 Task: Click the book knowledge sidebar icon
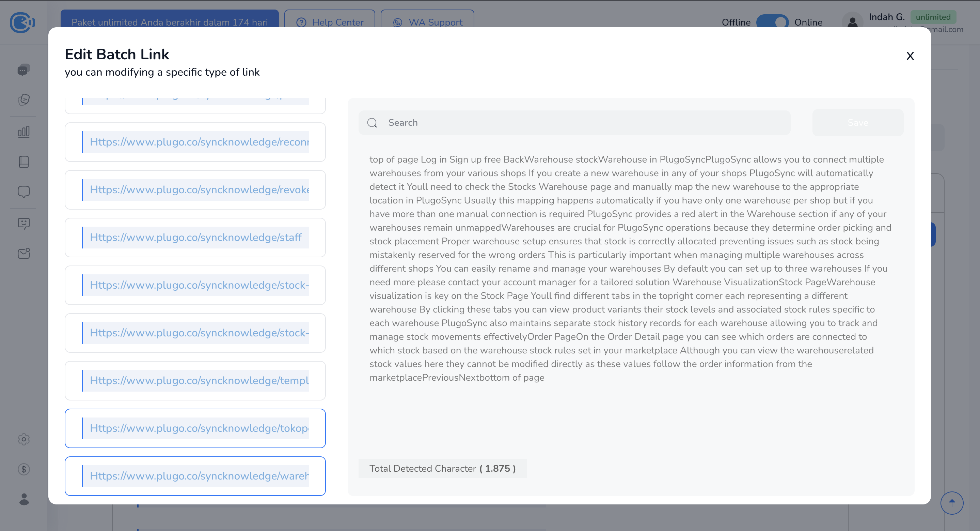(23, 162)
